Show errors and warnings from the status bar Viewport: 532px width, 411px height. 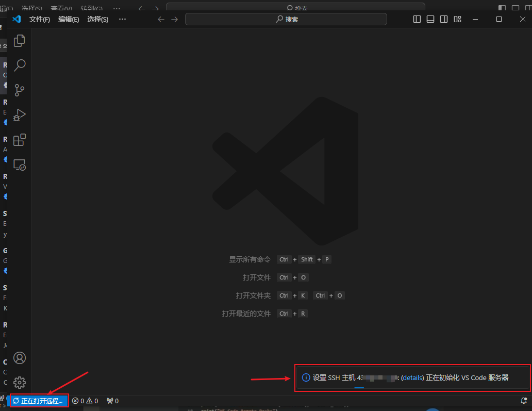point(85,401)
